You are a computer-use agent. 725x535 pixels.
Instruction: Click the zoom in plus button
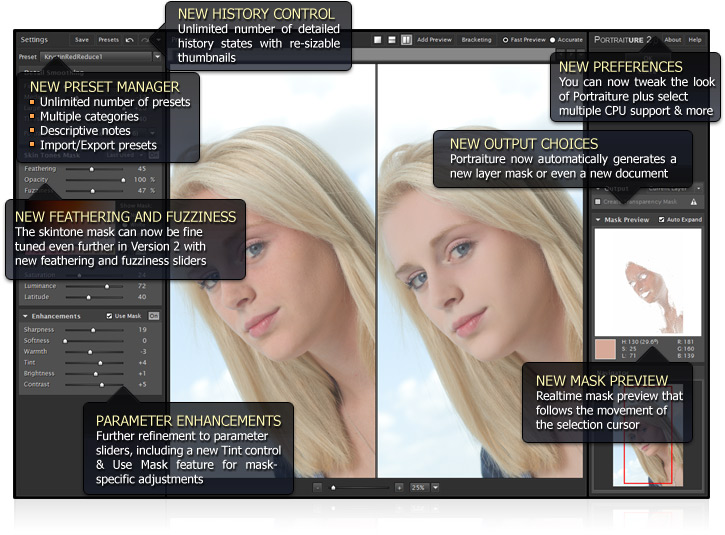pos(399,487)
